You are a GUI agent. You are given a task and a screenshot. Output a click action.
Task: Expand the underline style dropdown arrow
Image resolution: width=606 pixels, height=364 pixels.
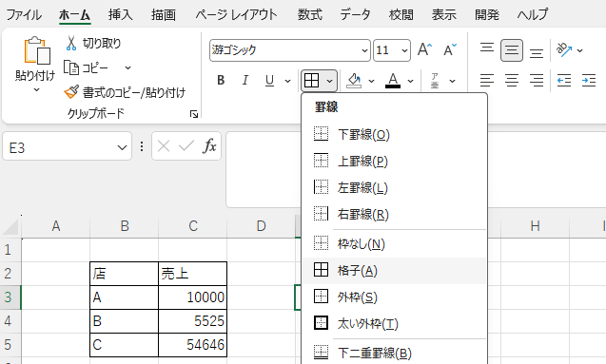point(287,81)
